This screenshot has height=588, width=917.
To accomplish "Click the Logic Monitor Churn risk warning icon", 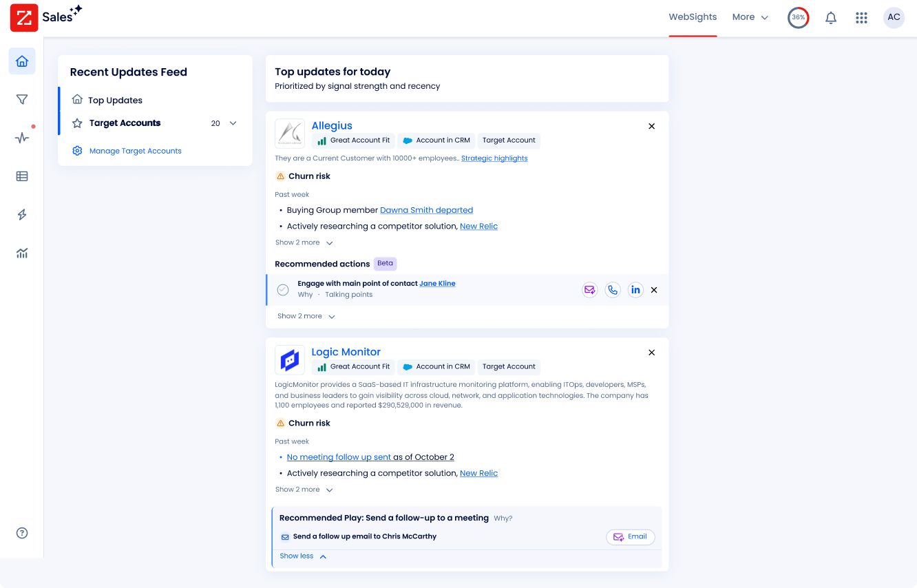I will [x=280, y=423].
